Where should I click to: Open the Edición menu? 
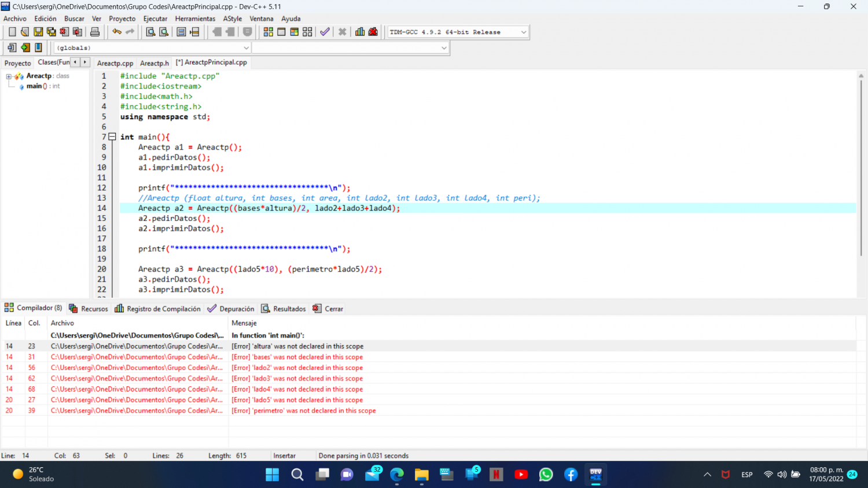pyautogui.click(x=45, y=19)
